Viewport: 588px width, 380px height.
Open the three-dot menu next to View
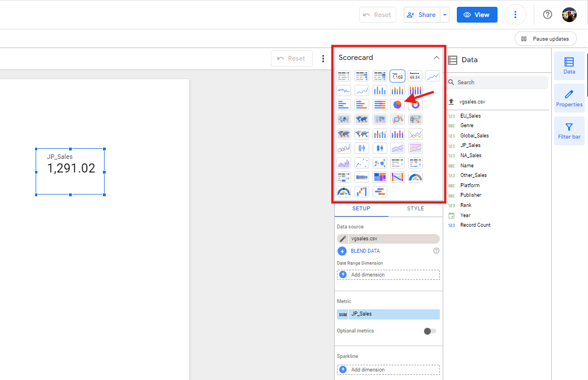click(515, 15)
